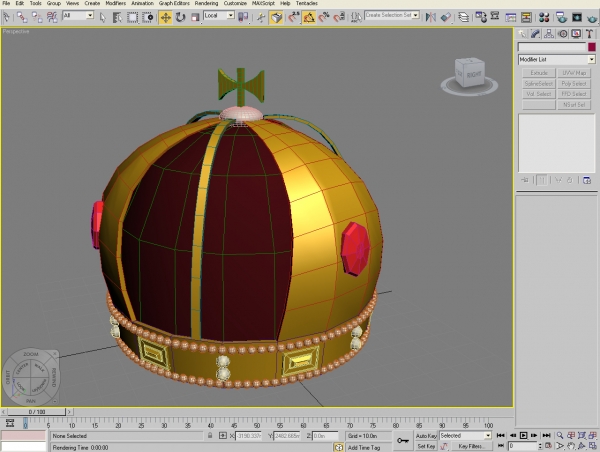Toggle the selection lock padlock
Viewport: 600px width, 452px height.
click(210, 436)
